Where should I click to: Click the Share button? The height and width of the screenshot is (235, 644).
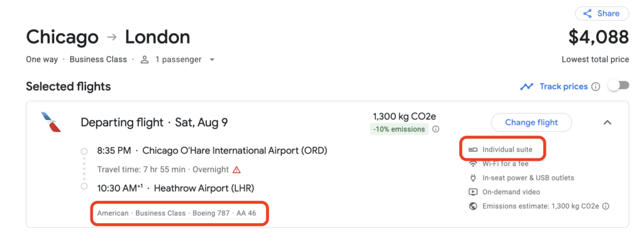click(x=602, y=14)
